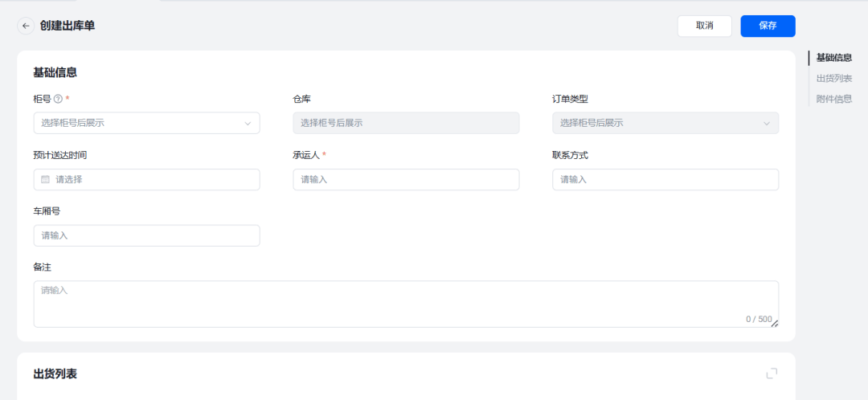Image resolution: width=868 pixels, height=400 pixels.
Task: Open the 柜号 dropdown
Action: click(x=146, y=123)
